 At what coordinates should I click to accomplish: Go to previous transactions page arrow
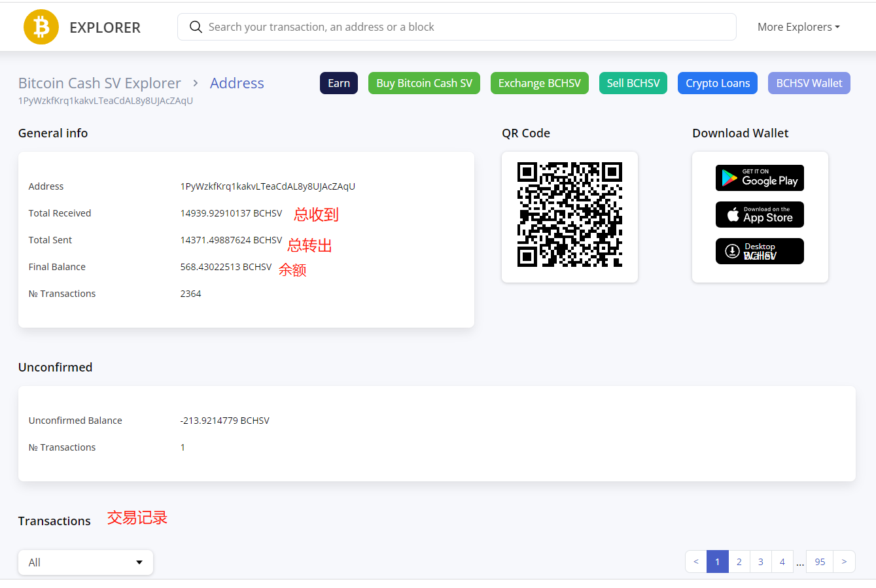point(696,562)
